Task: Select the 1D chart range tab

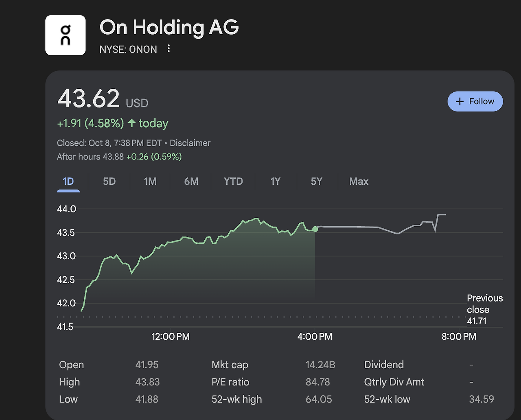Action: 68,182
